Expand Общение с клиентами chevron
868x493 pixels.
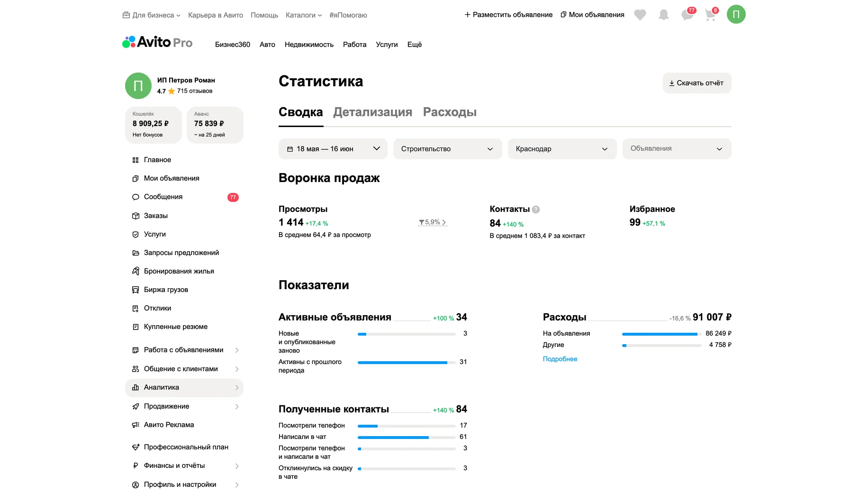pos(237,369)
